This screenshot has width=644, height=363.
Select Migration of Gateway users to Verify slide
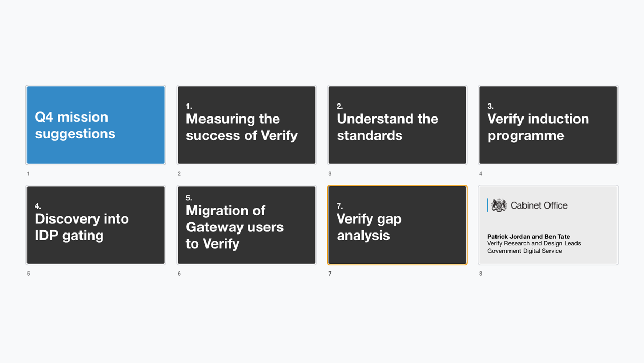[247, 225]
